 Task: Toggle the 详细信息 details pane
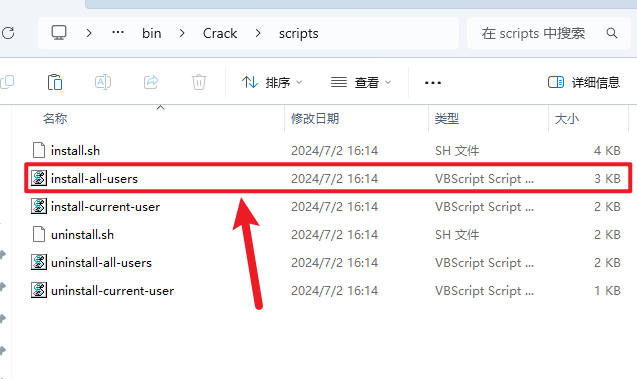[x=584, y=82]
